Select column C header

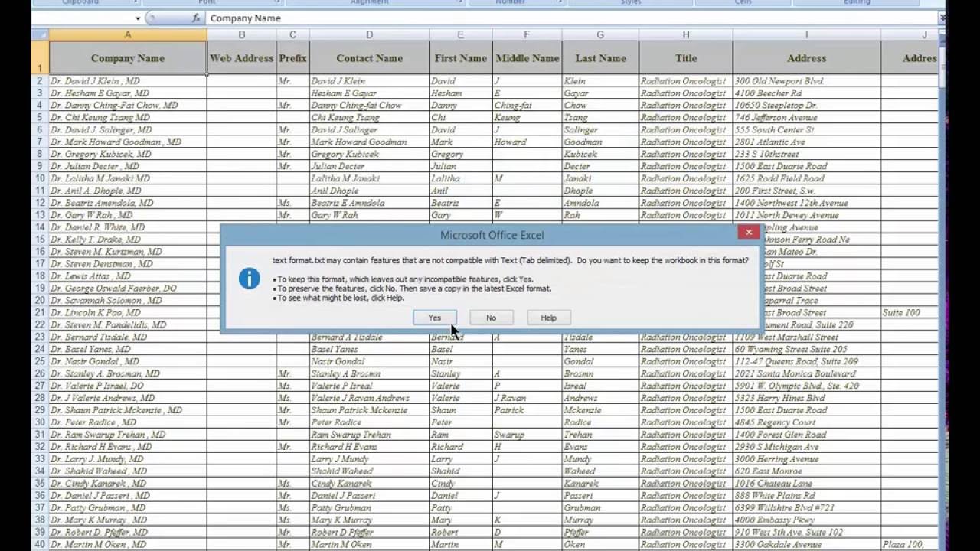pos(292,34)
